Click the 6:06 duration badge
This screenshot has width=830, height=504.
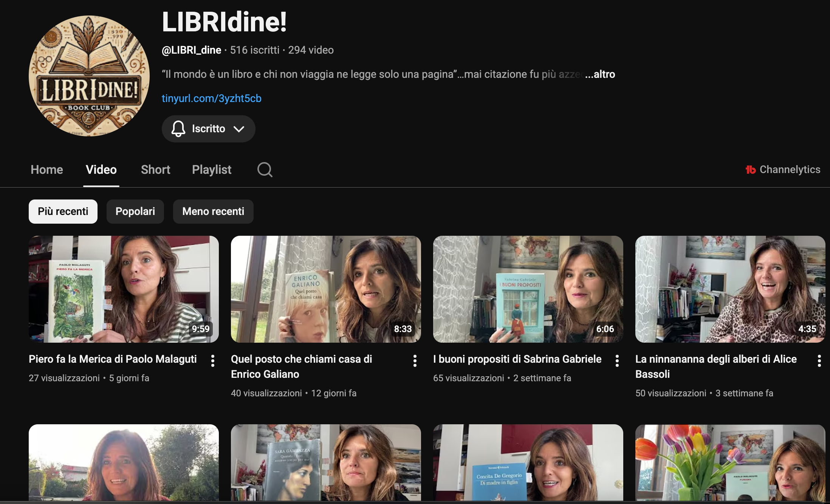[605, 329]
